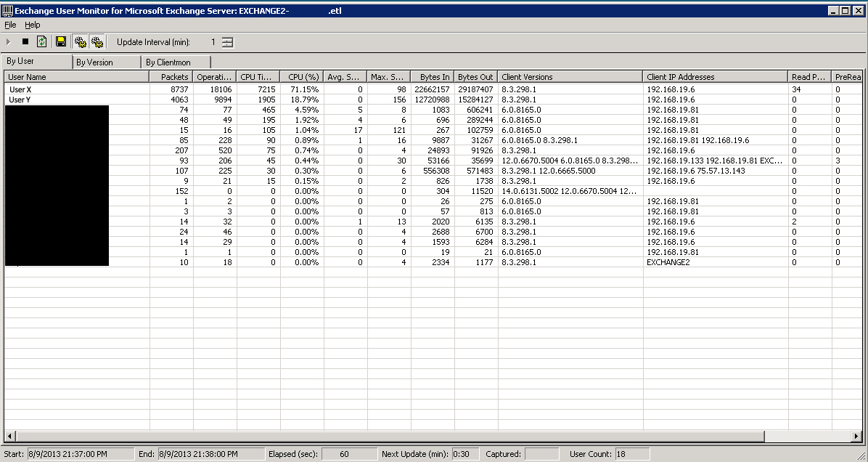Open the File menu
Image resolution: width=868 pixels, height=462 pixels.
click(x=10, y=24)
